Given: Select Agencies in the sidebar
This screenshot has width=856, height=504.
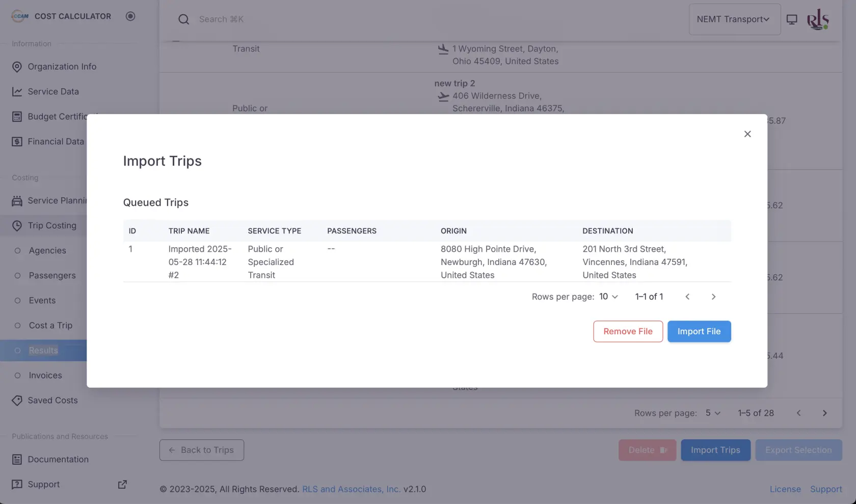Looking at the screenshot, I should click(x=47, y=251).
